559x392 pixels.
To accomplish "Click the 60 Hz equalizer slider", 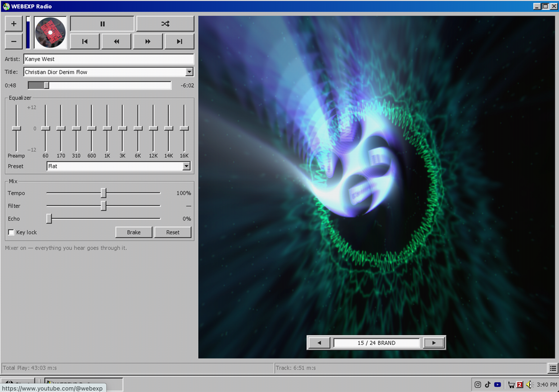I will (45, 129).
